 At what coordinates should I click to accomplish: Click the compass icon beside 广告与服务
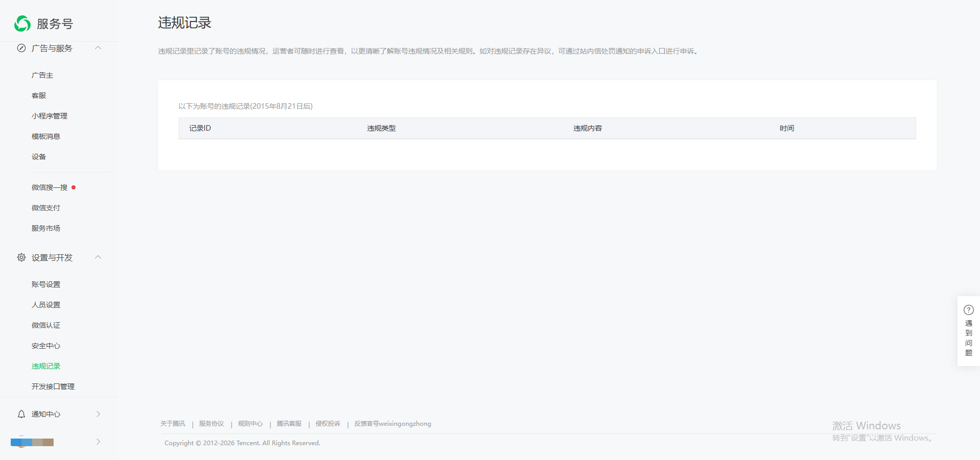(21, 48)
